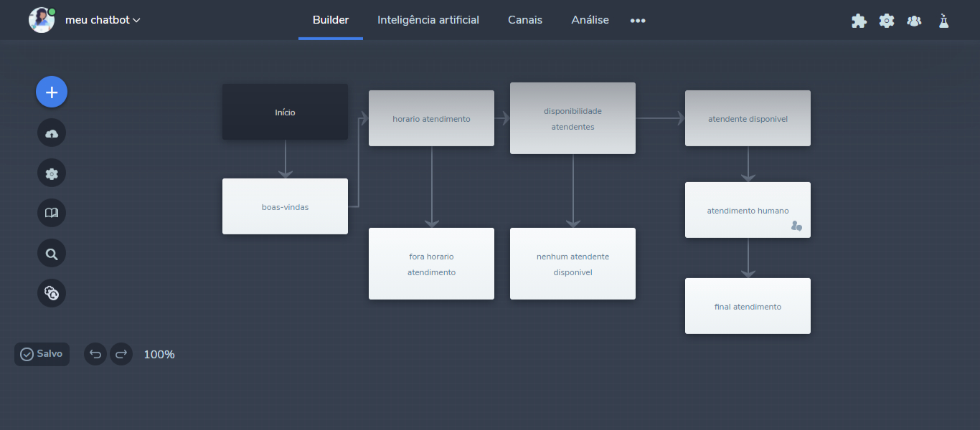Switch to the Canais tab
The width and height of the screenshot is (980, 430).
[525, 20]
